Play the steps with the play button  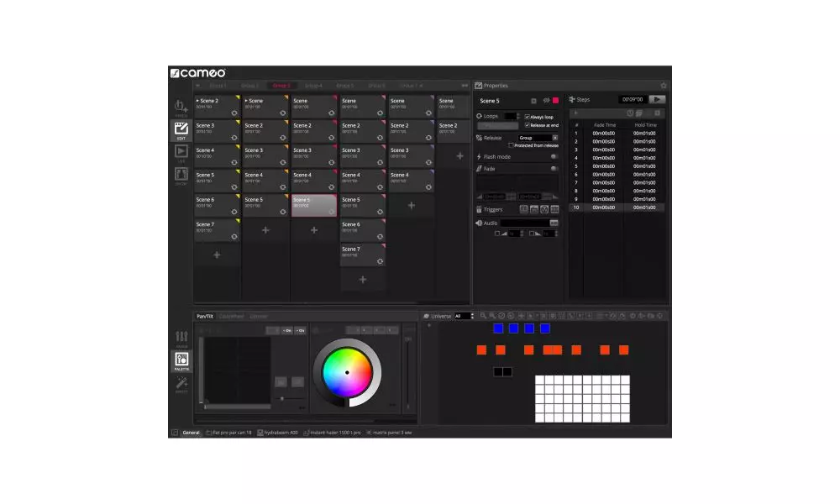point(657,99)
